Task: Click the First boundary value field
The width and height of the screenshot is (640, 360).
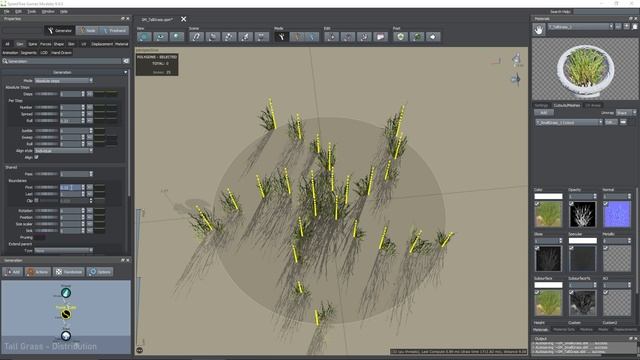Action: click(70, 187)
